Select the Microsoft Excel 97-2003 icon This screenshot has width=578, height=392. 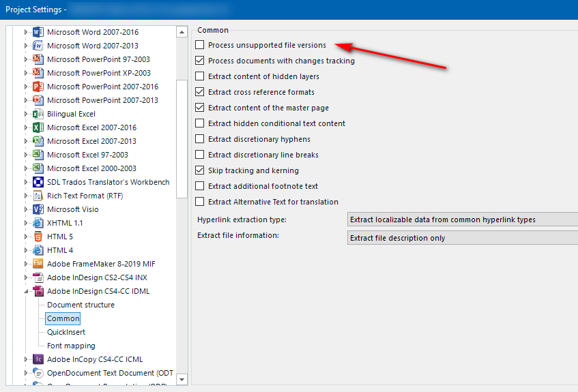(38, 155)
